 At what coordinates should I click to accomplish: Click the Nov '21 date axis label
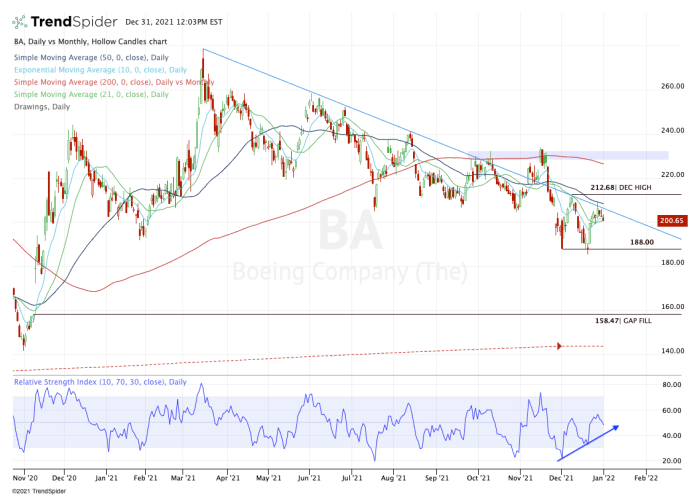pyautogui.click(x=521, y=478)
